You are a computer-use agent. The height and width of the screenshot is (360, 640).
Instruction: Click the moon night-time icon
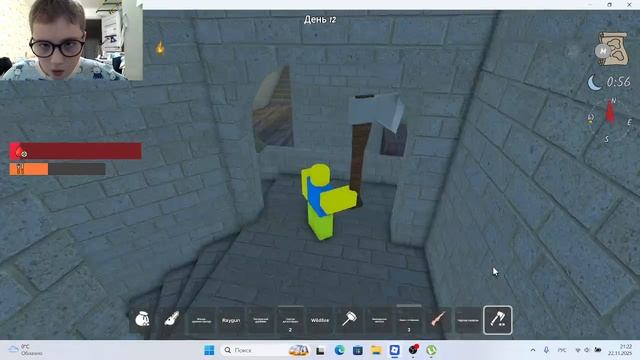coord(594,83)
